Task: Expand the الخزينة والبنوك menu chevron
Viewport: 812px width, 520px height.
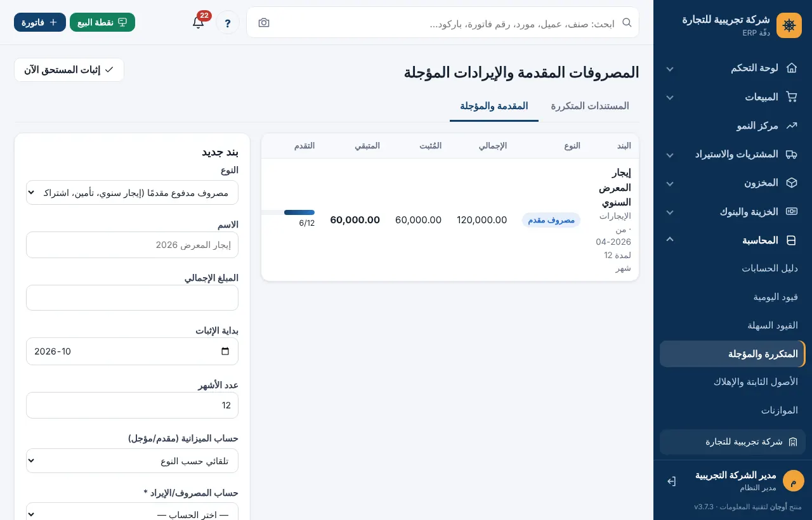Action: [670, 212]
